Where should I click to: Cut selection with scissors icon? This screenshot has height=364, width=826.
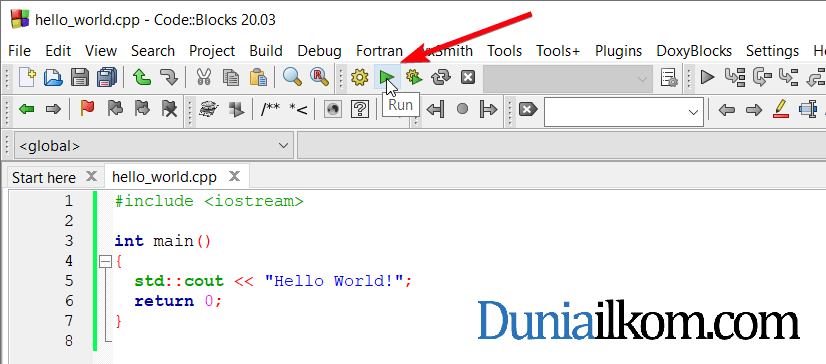203,77
